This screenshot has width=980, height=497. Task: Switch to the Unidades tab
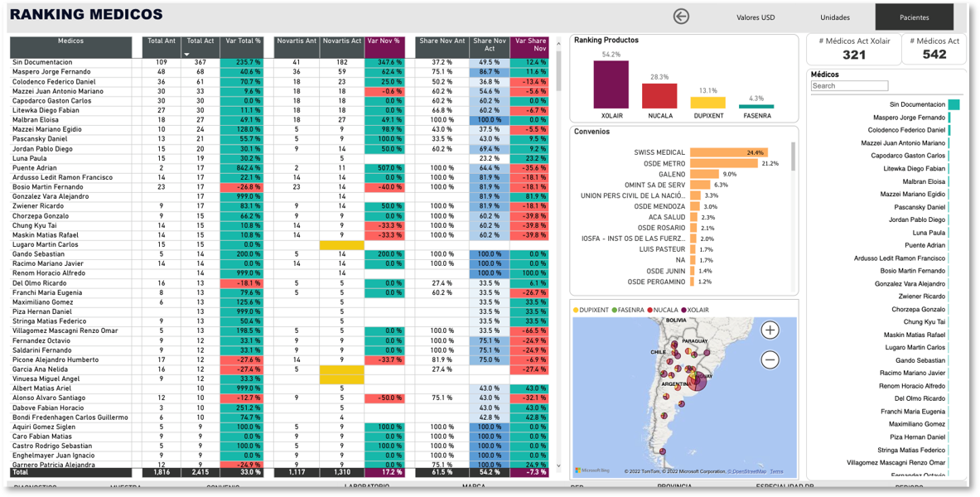[835, 17]
